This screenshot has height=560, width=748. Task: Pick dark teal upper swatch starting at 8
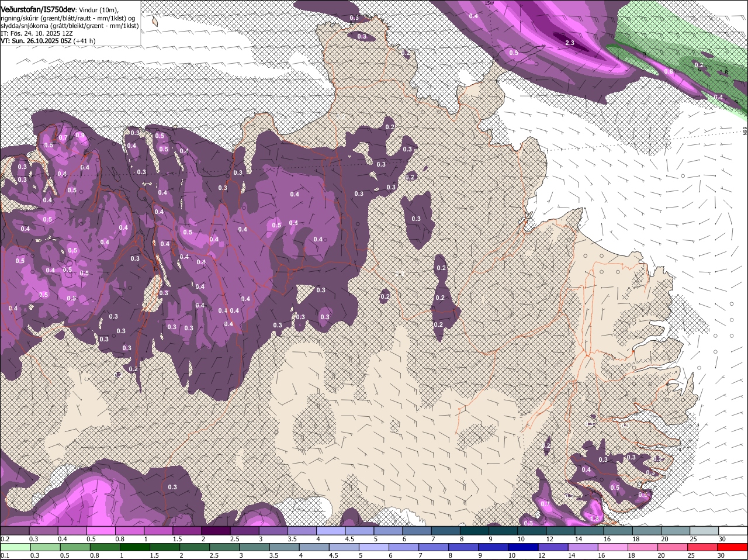click(475, 530)
